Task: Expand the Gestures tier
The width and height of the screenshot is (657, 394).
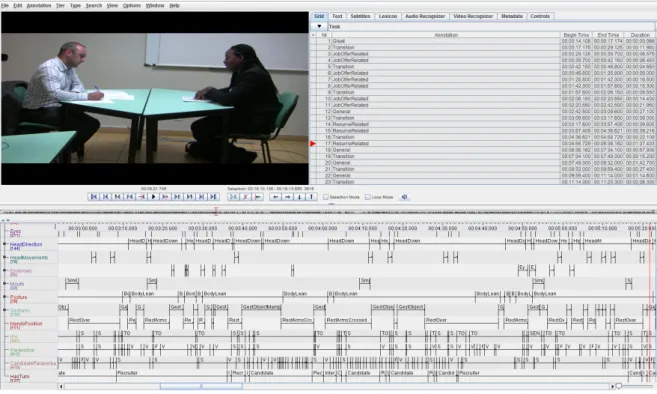Action: (x=5, y=310)
